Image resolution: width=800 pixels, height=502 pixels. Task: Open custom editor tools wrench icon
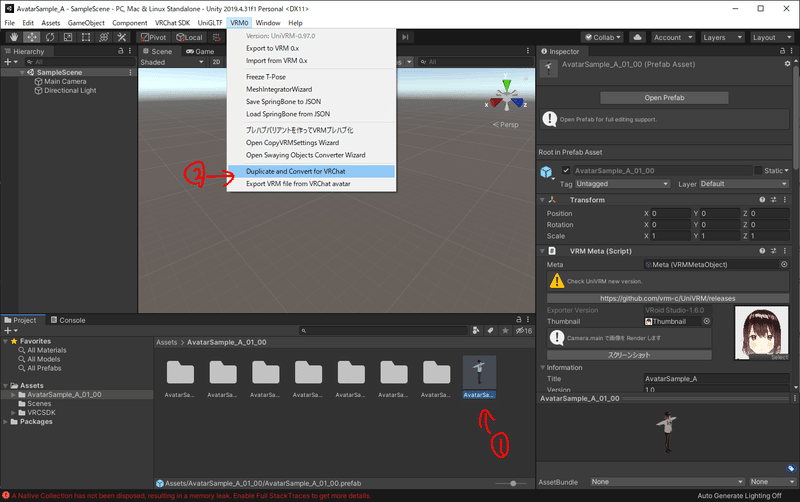coord(121,37)
